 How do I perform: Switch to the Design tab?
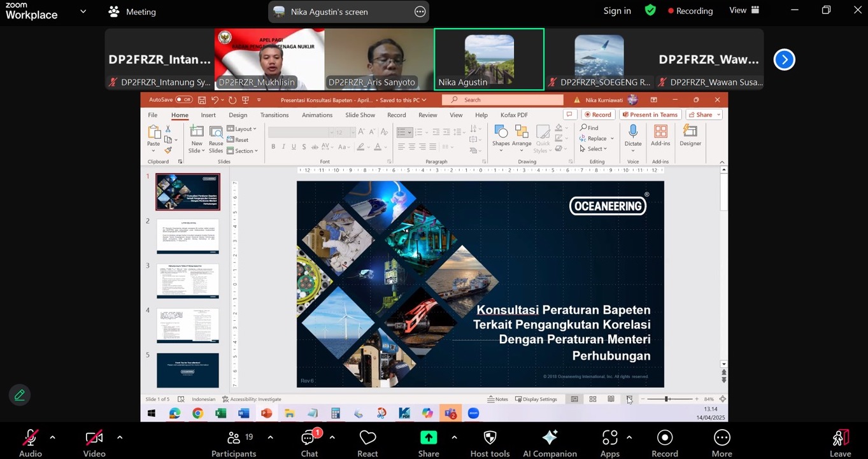238,115
